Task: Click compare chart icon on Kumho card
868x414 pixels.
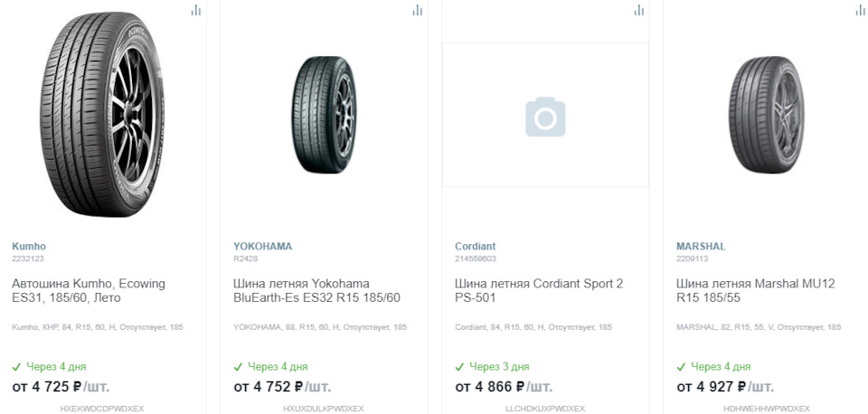Action: [196, 10]
